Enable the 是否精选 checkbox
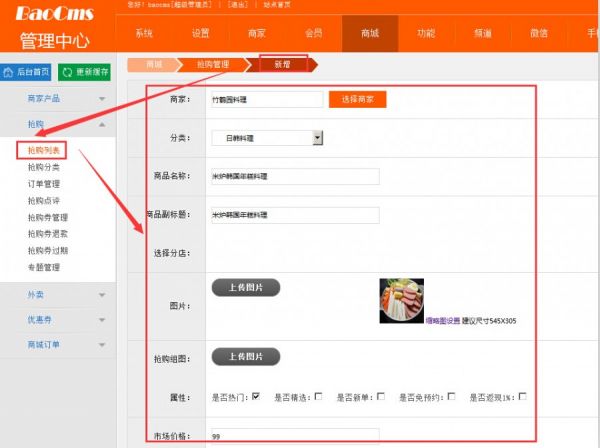The width and height of the screenshot is (600, 448). (318, 397)
